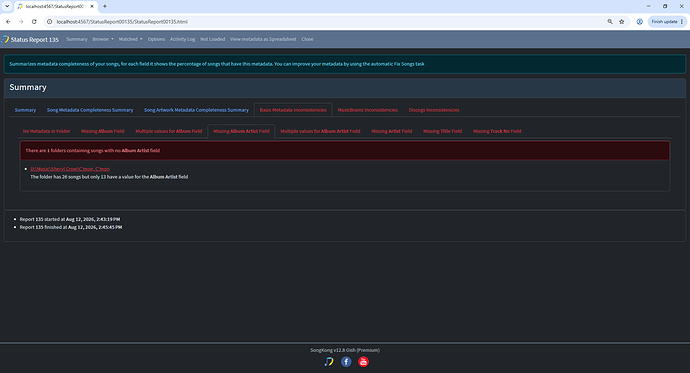Open the Missing Artist Field sub-tab
Screen dimensions: 690x373
tap(392, 131)
